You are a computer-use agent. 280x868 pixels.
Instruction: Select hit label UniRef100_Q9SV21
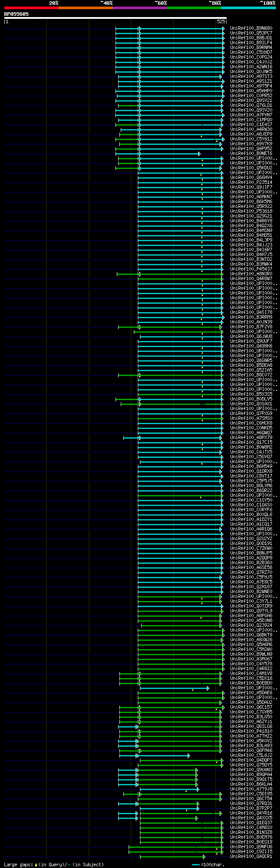point(251,100)
